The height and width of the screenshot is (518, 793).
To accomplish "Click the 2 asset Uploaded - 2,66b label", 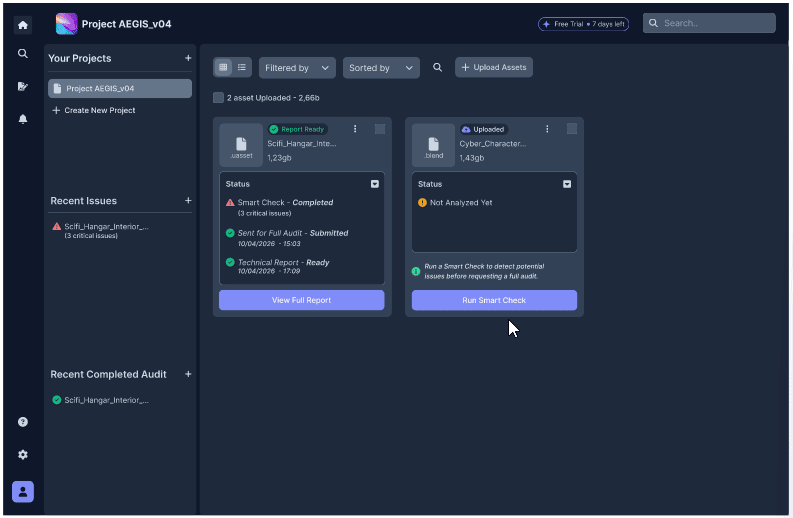I will point(273,98).
